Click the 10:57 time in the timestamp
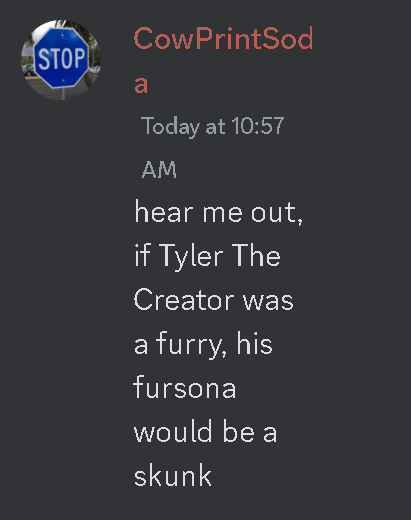 point(257,126)
